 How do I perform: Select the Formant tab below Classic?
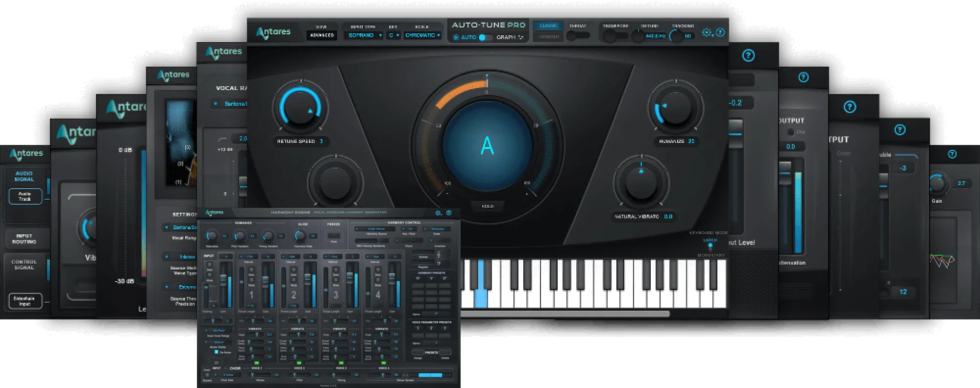pos(548,37)
